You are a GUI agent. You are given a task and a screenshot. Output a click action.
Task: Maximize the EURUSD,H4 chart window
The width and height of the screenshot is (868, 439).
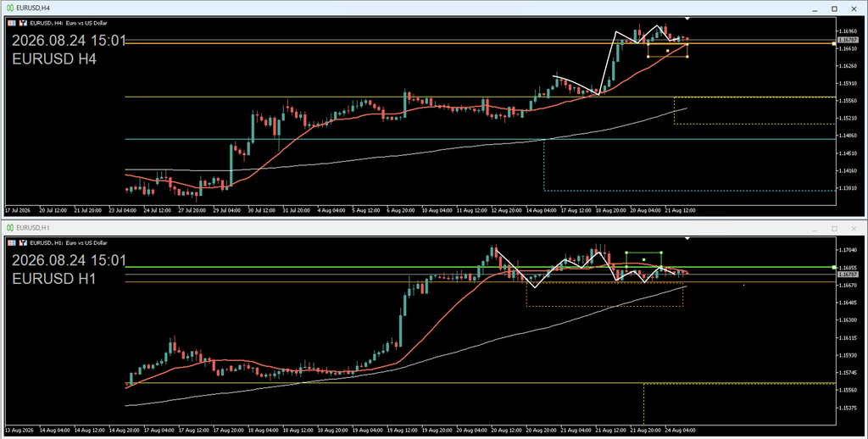click(x=834, y=8)
